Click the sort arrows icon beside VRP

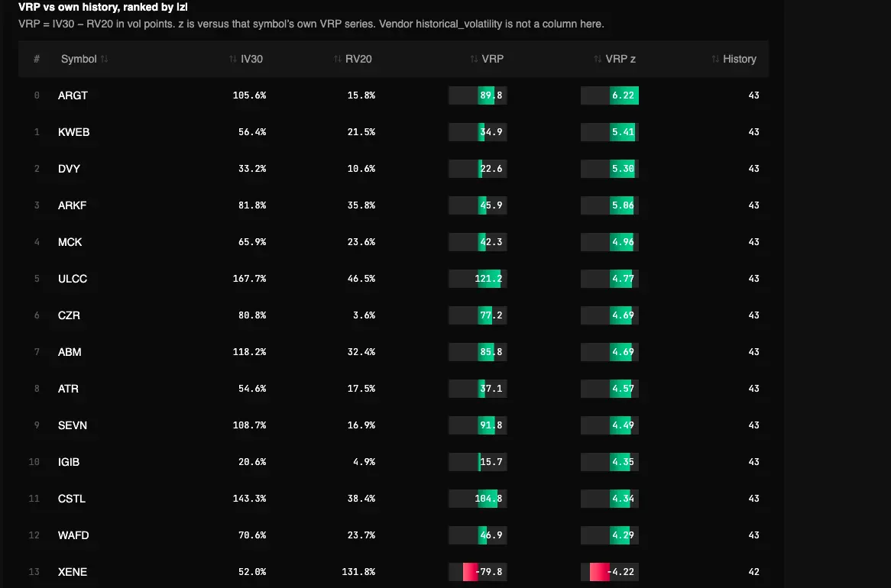point(474,59)
